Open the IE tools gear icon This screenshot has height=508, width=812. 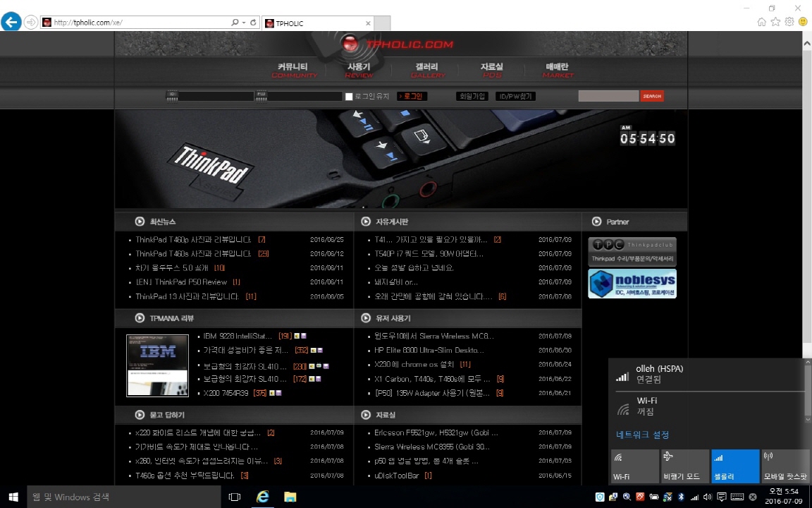point(789,22)
